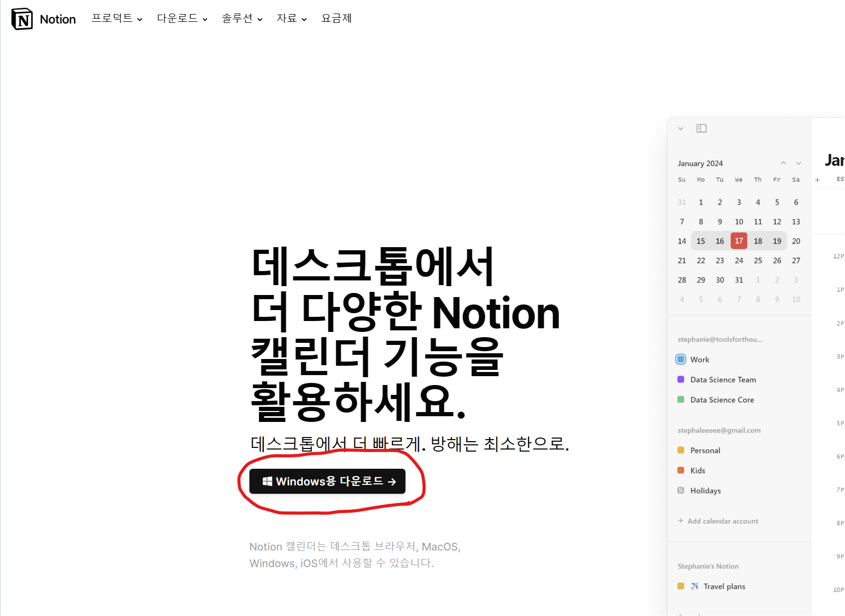The image size is (845, 616).
Task: Select January 17 in the mini calendar
Action: (x=739, y=241)
